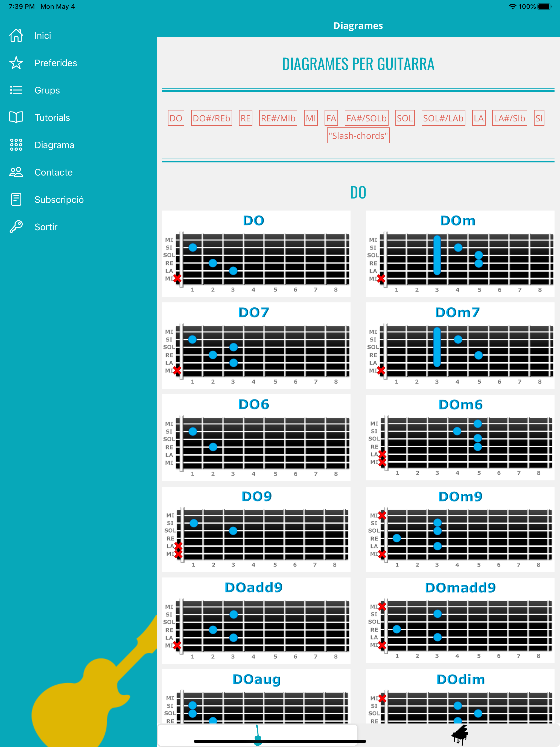Tap the list icon for Grups
Image resolution: width=560 pixels, height=747 pixels.
tap(16, 90)
